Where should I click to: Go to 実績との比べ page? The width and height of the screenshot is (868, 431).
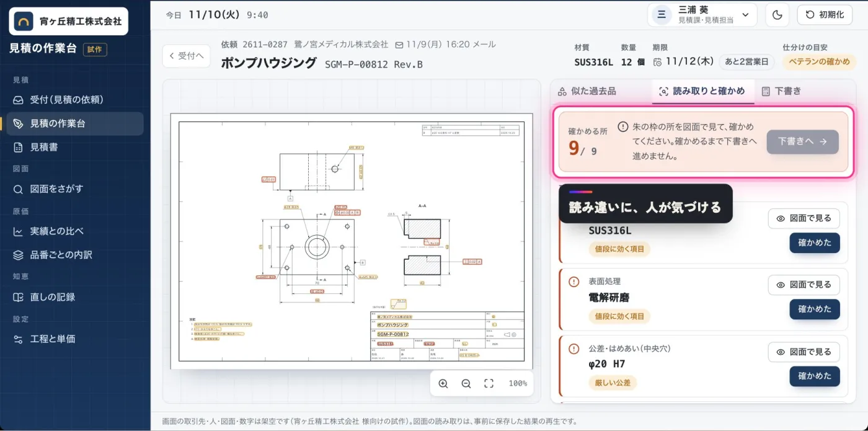point(75,231)
